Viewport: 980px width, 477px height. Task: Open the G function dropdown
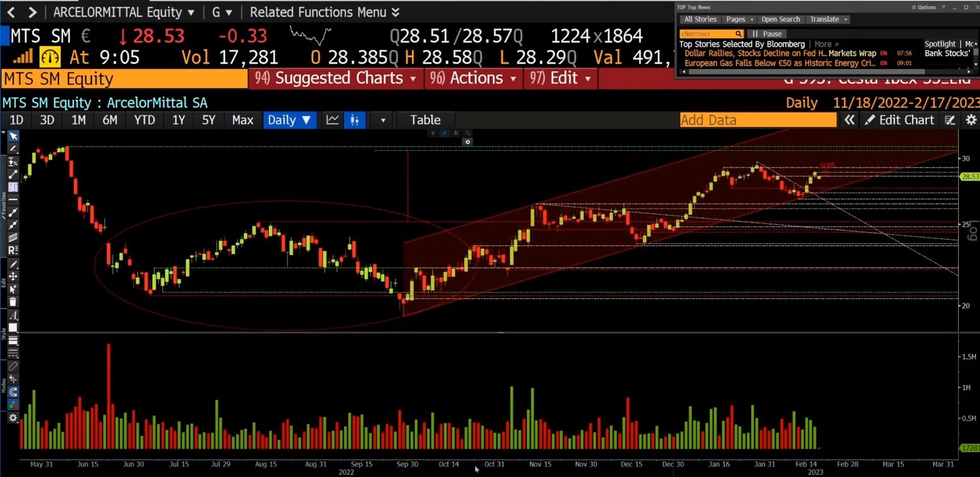pos(222,12)
